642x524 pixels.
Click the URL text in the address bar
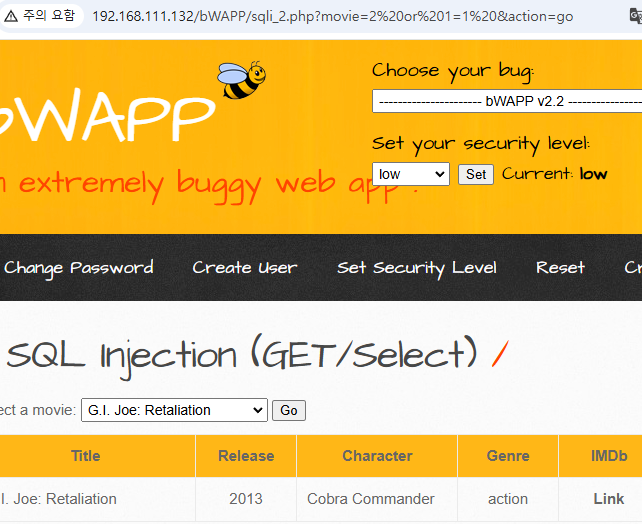click(332, 16)
